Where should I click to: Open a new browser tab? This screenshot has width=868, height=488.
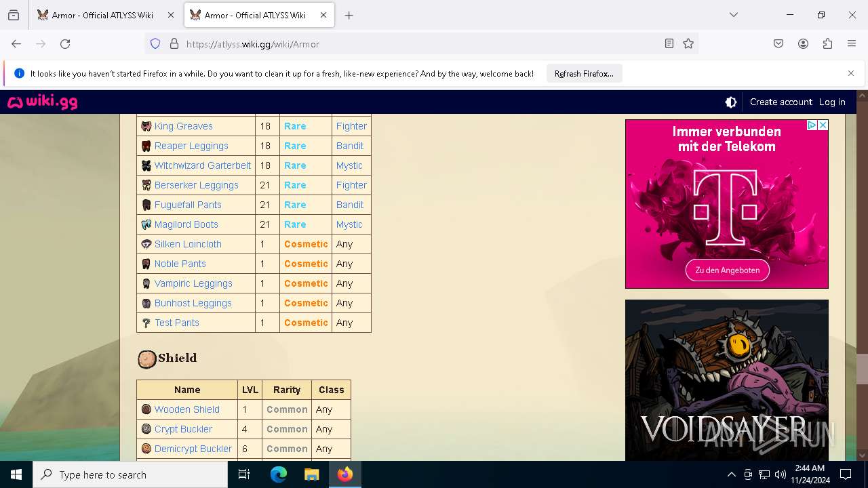coord(349,15)
